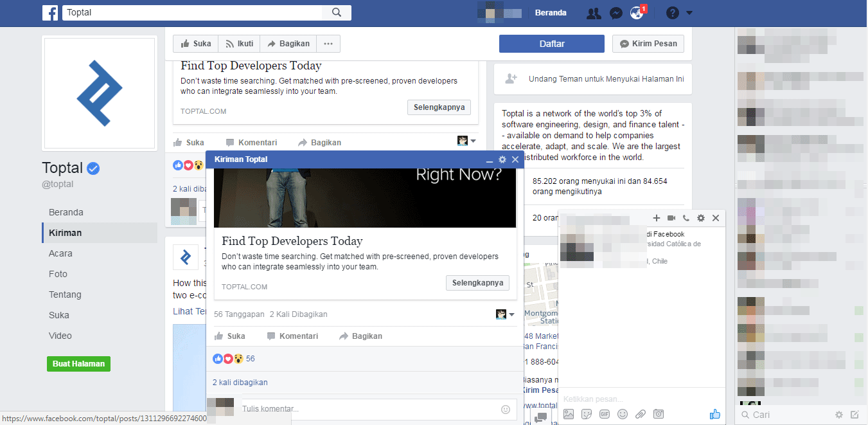Select Foto in the page sidebar
The image size is (868, 425).
pyautogui.click(x=58, y=274)
